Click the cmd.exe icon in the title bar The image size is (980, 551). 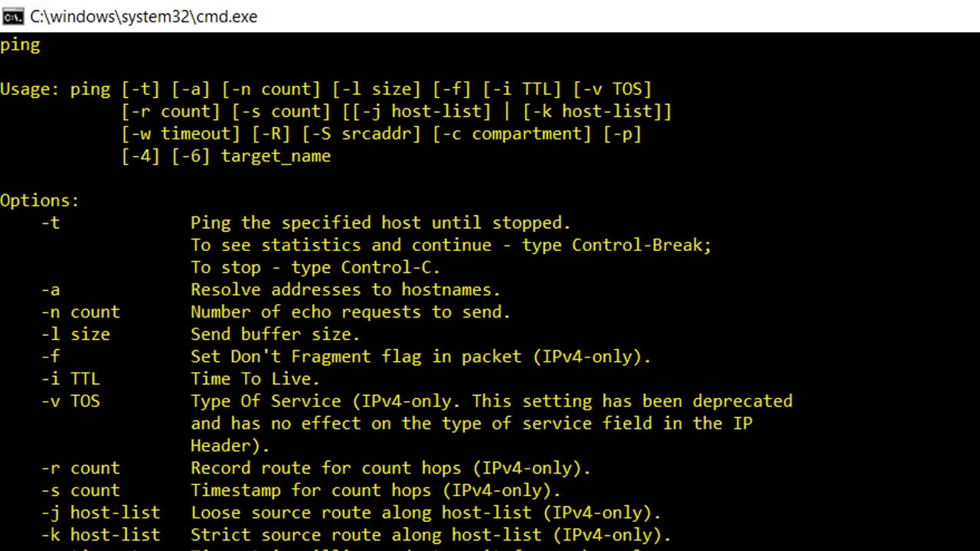click(13, 16)
